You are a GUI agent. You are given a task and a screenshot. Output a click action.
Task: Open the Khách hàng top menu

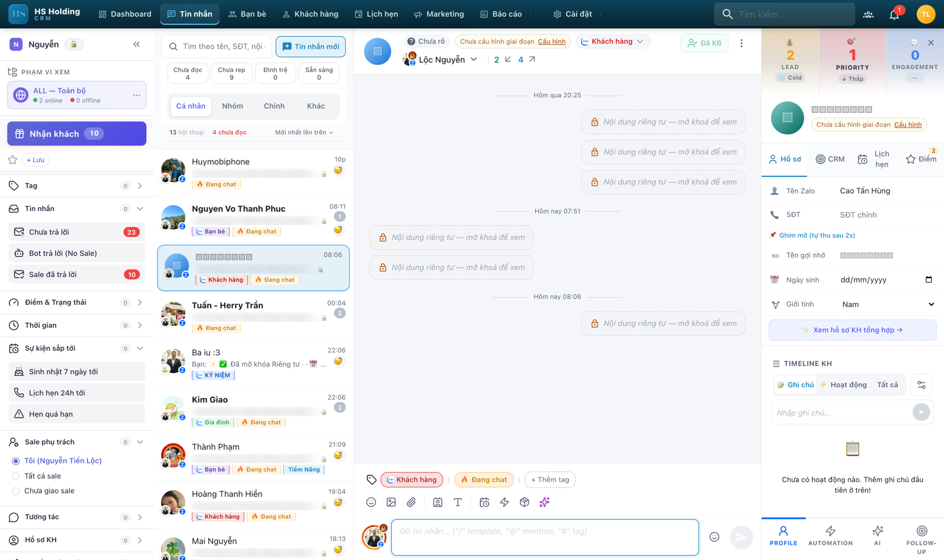(x=310, y=14)
